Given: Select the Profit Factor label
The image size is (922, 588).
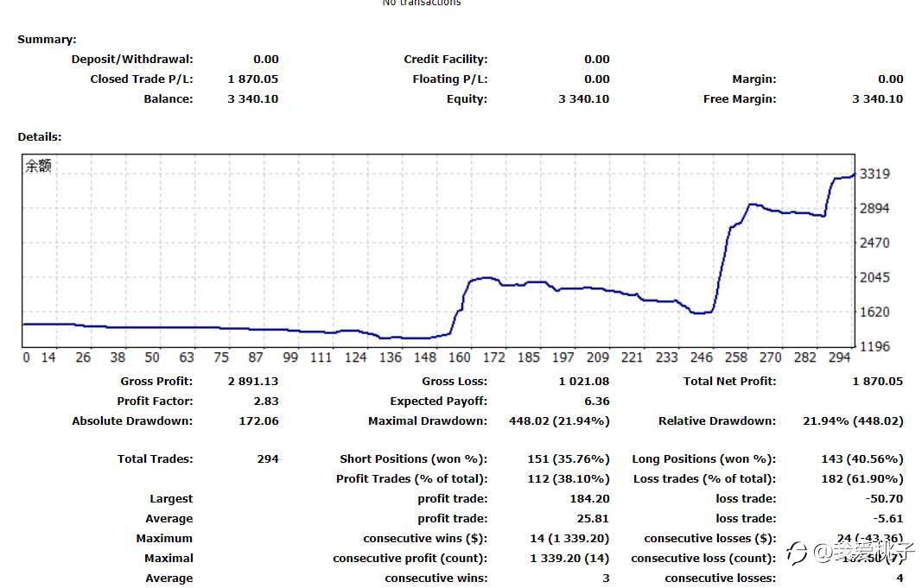Looking at the screenshot, I should coord(155,401).
